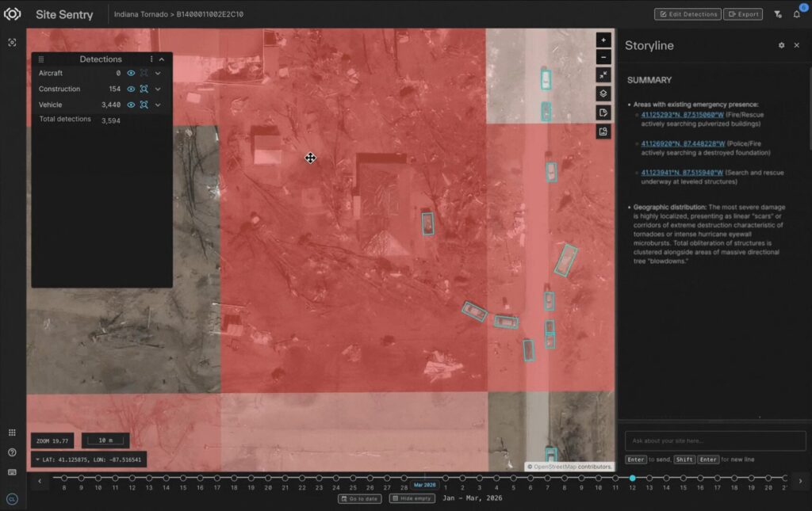
Task: Select day 12 highlighted timeline marker
Action: tap(632, 479)
